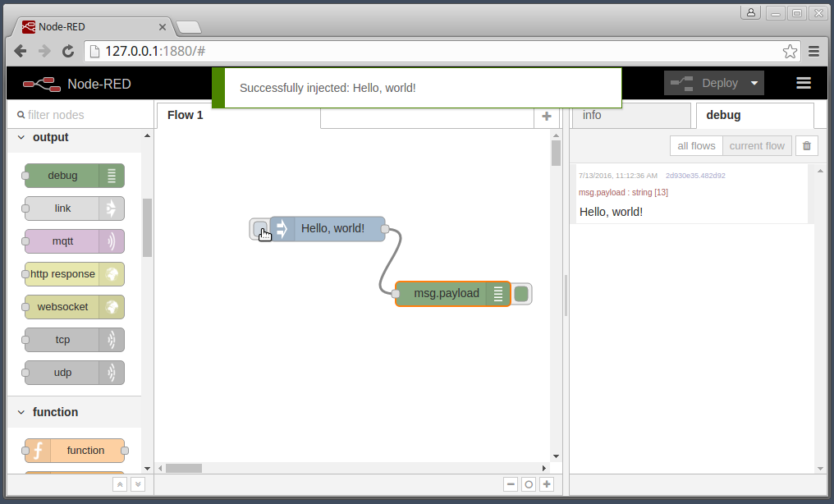This screenshot has height=504, width=834.
Task: Collapse the function palette category
Action: [x=21, y=412]
